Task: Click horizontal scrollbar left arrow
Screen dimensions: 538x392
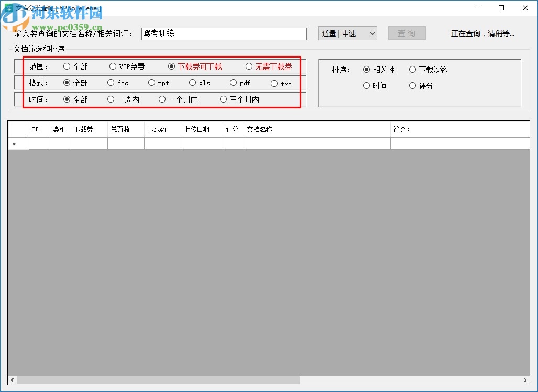Action: [13, 380]
